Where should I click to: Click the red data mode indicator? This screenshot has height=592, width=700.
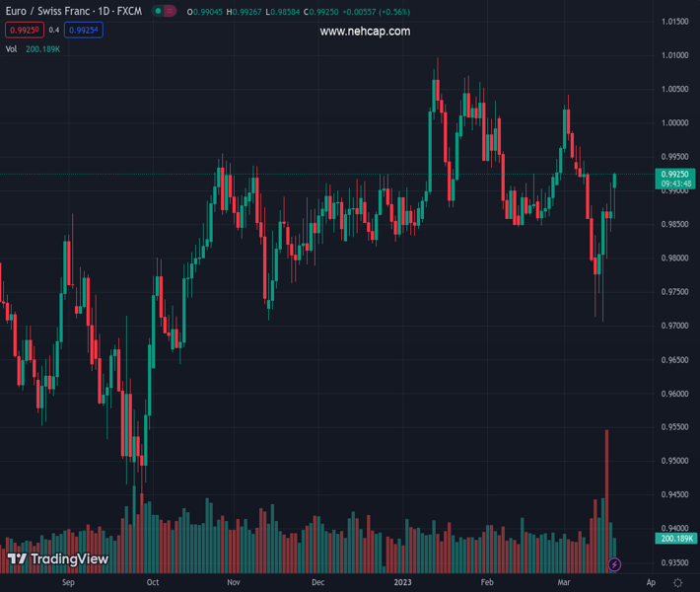point(172,12)
